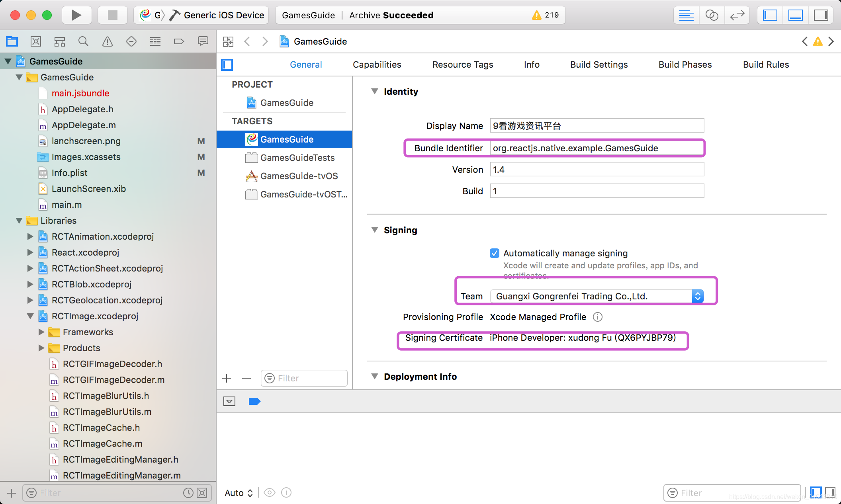Open the Report navigator speech bubble
841x504 pixels.
pyautogui.click(x=203, y=41)
